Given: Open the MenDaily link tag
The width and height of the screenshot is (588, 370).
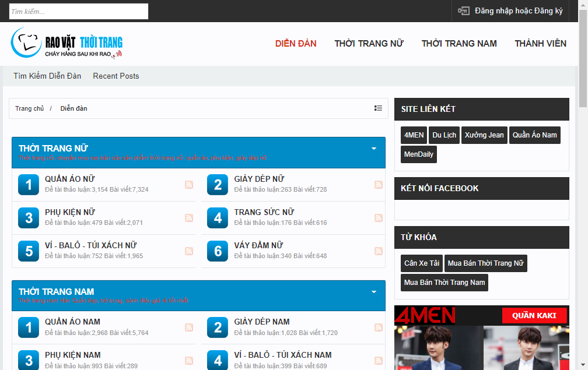Looking at the screenshot, I should click(419, 154).
